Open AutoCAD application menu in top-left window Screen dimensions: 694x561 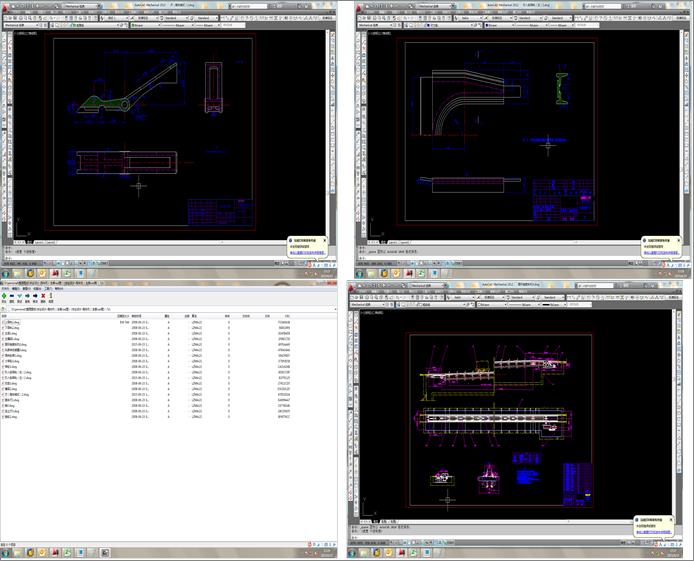point(5,8)
